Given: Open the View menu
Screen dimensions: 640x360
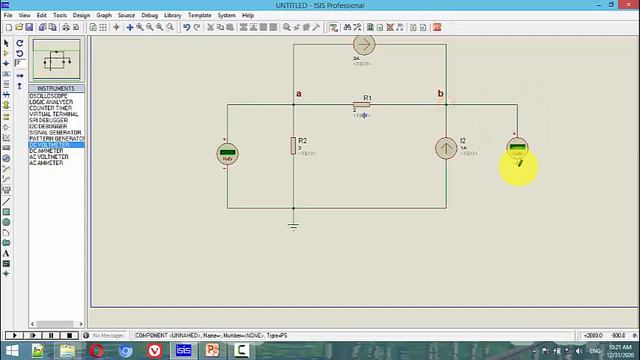Looking at the screenshot, I should pyautogui.click(x=24, y=15).
